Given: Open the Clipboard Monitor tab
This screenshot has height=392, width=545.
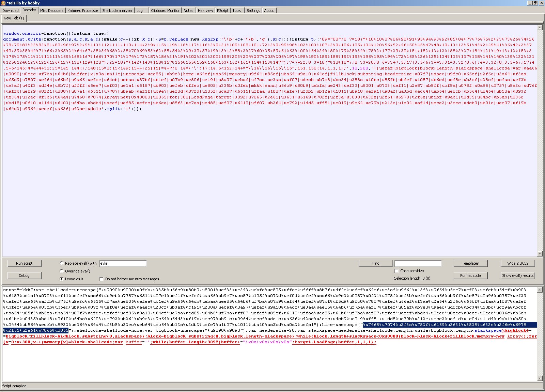Looking at the screenshot, I should click(x=165, y=11).
